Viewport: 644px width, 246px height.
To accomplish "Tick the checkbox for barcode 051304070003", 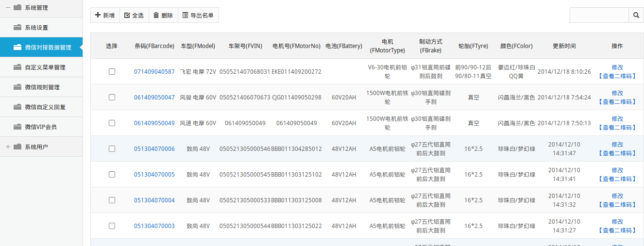I will pos(112,226).
